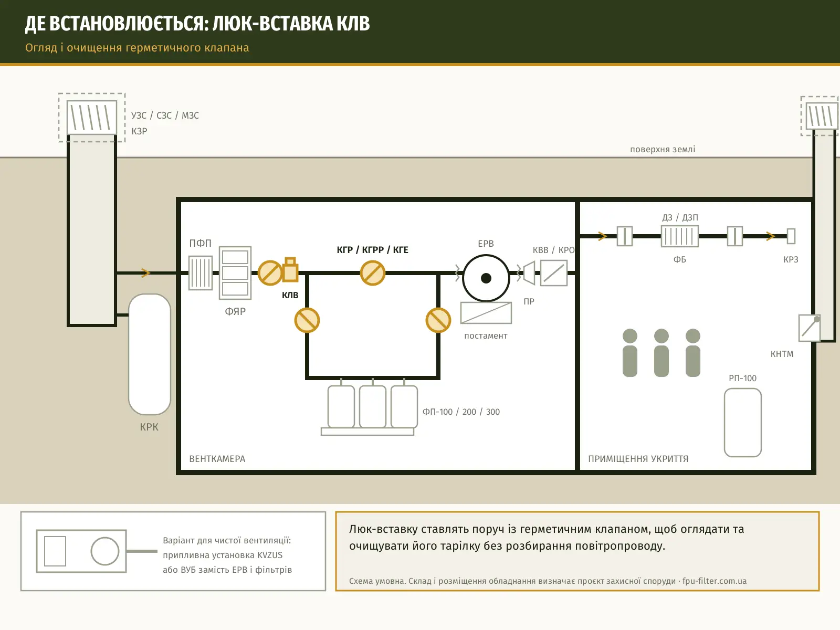This screenshot has width=840, height=630.
Task: Click the orange КЛВ hatch-insert box icon
Action: pyautogui.click(x=290, y=269)
